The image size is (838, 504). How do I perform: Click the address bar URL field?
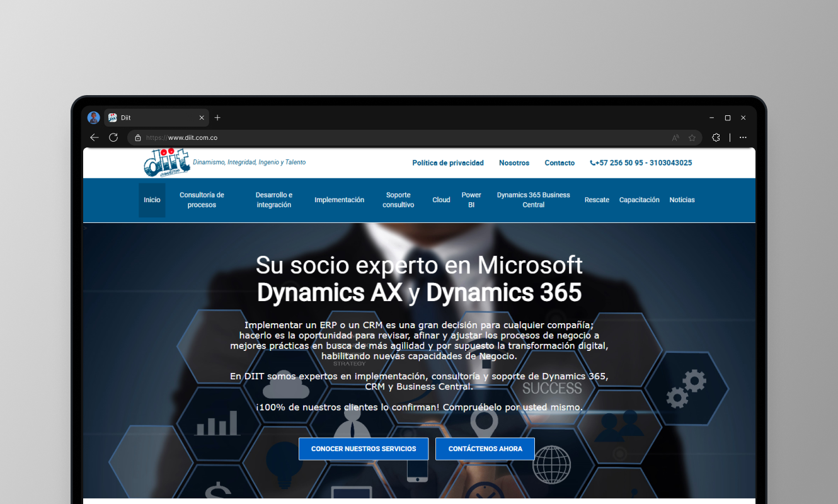point(378,137)
